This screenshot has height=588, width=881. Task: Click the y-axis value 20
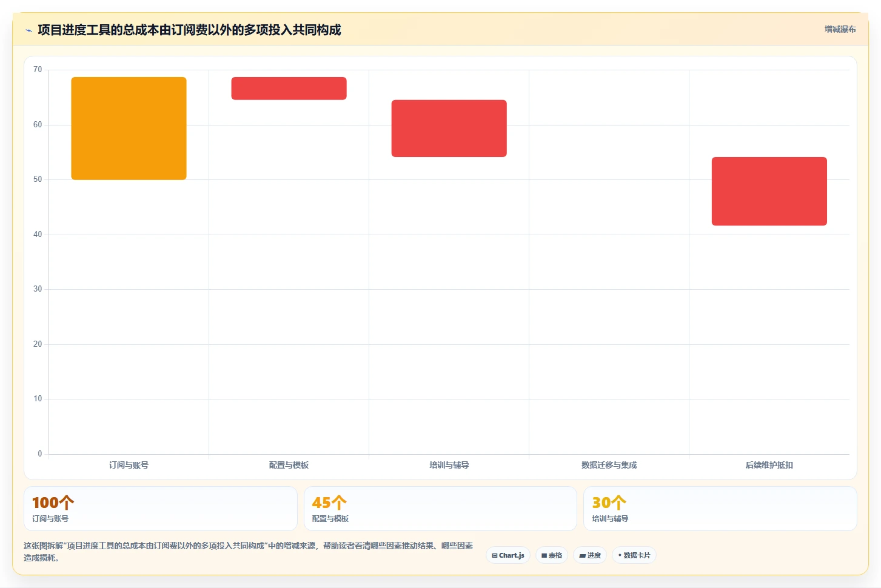point(38,344)
